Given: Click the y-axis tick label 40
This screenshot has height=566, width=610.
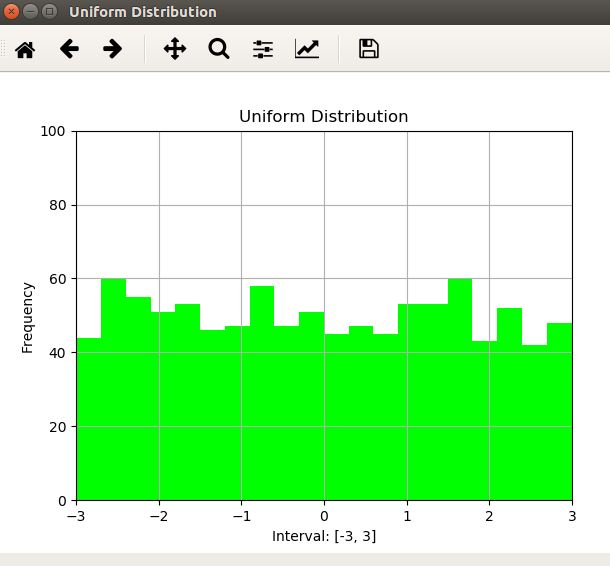Looking at the screenshot, I should pyautogui.click(x=57, y=353).
